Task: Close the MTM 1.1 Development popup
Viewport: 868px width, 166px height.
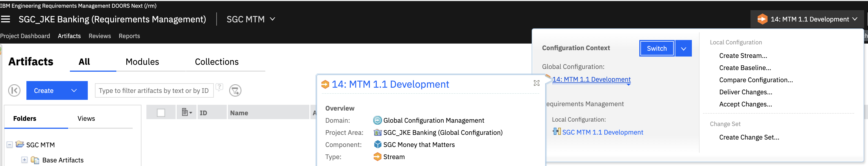Action: tap(536, 83)
